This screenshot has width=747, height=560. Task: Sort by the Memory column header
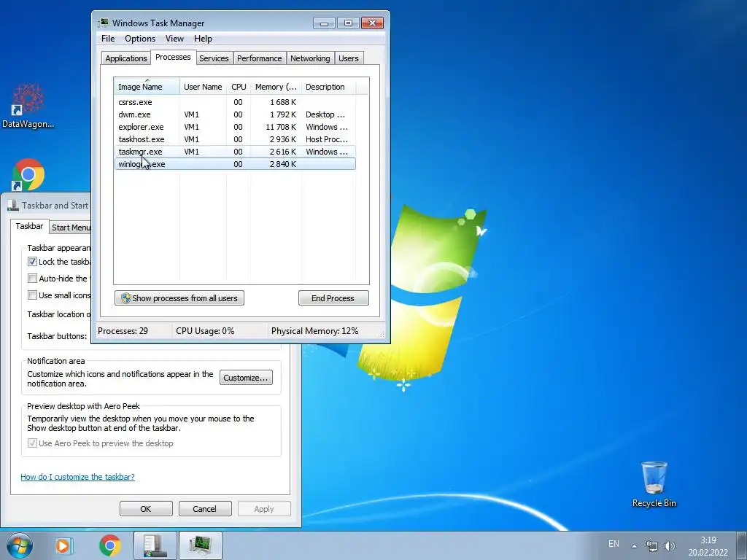pos(276,87)
